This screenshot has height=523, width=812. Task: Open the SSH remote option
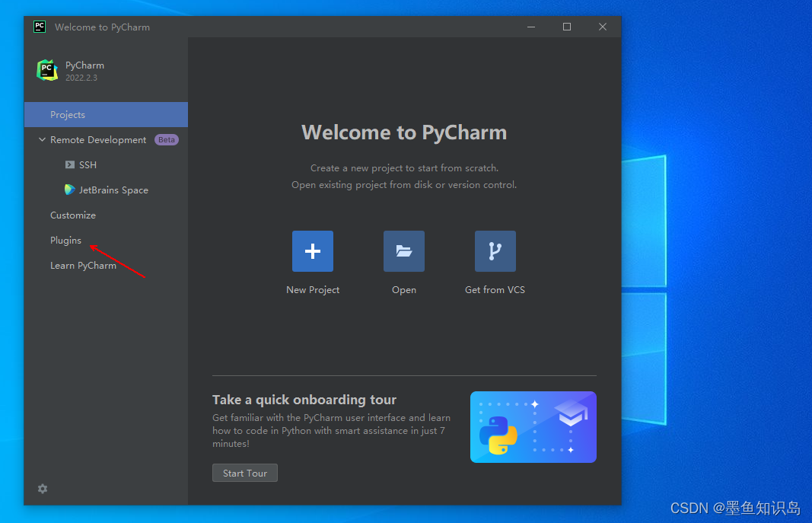(x=88, y=164)
